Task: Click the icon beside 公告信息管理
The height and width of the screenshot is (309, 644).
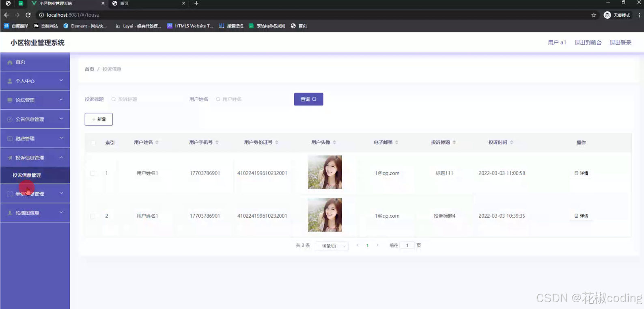Action: click(x=10, y=119)
